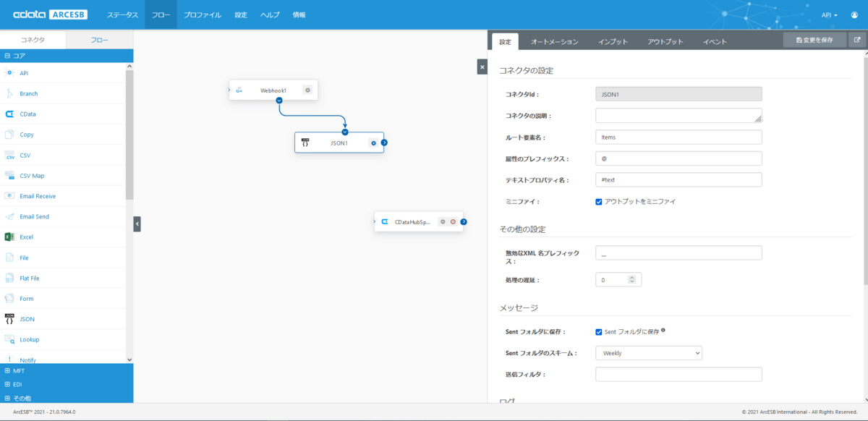Open the JSON1 node gear settings
This screenshot has height=421, width=868.
click(373, 143)
